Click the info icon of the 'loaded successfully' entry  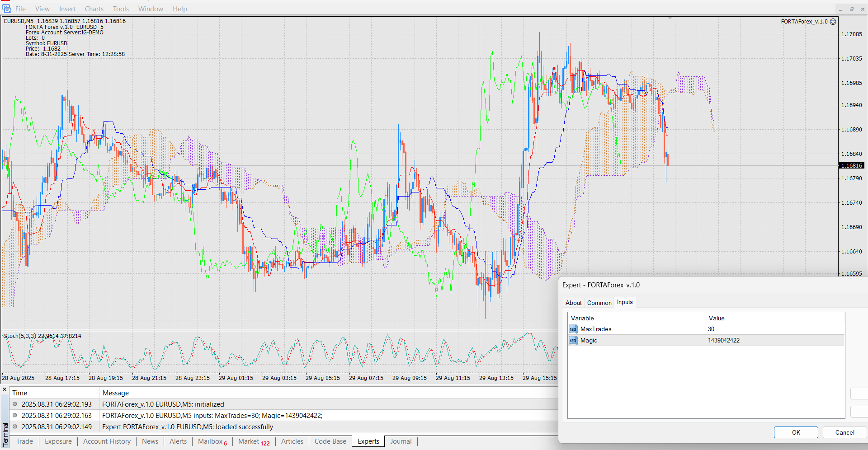pos(15,427)
